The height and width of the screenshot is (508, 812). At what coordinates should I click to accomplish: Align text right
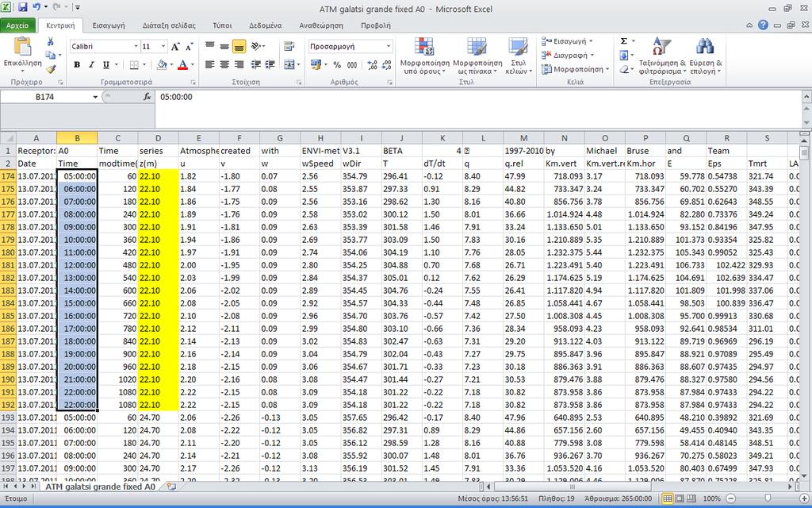coord(239,65)
